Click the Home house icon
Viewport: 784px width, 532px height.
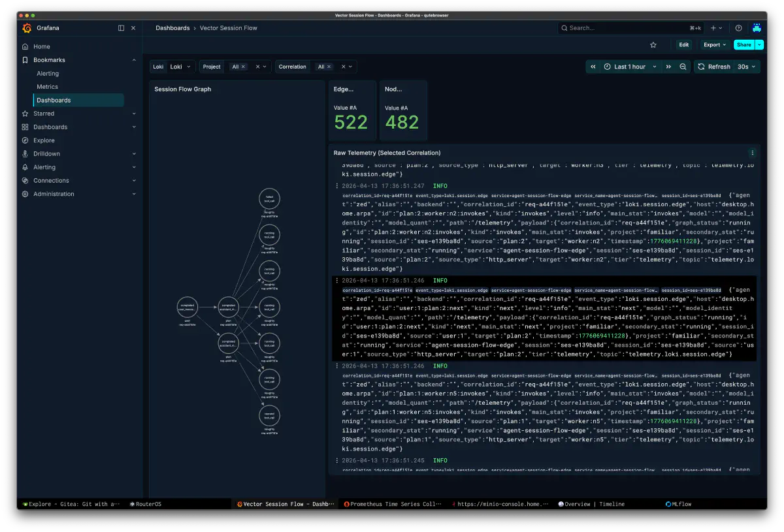pyautogui.click(x=25, y=46)
